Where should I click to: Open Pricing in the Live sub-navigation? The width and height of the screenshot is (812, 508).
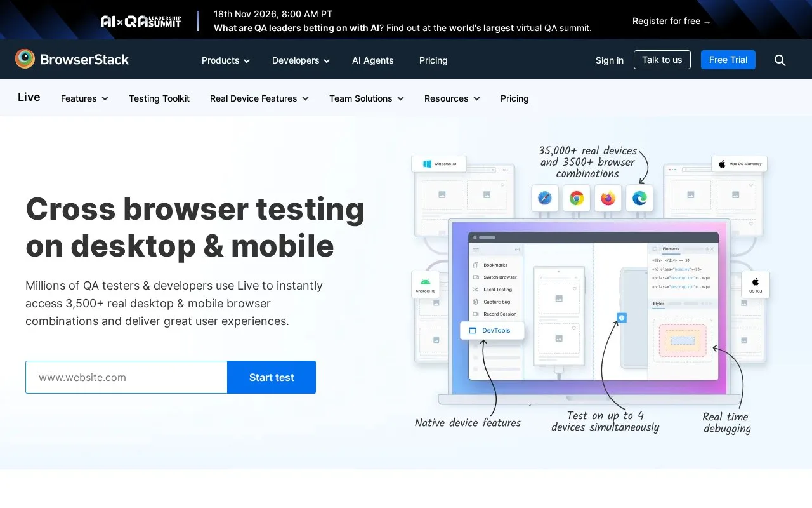[514, 98]
